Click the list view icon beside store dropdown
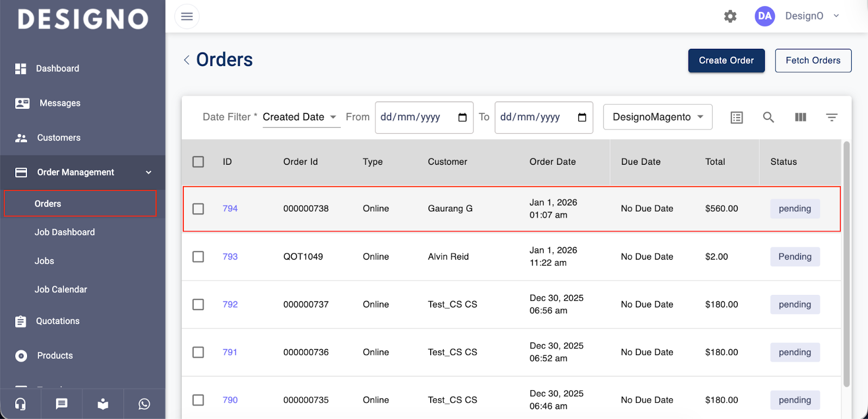This screenshot has width=868, height=419. click(x=736, y=117)
